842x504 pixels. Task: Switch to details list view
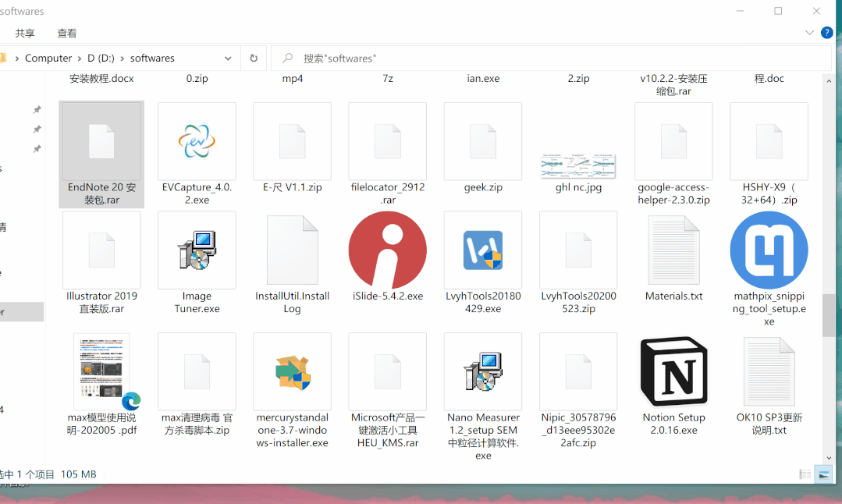pos(805,474)
